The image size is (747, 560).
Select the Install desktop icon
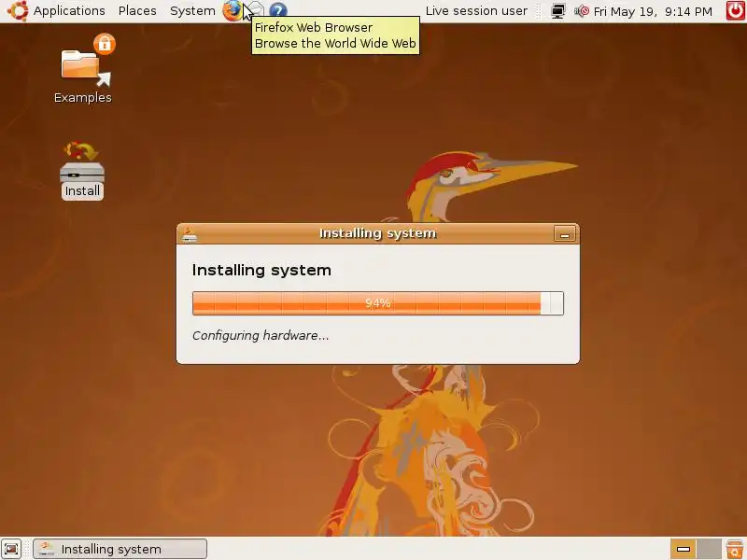click(82, 171)
